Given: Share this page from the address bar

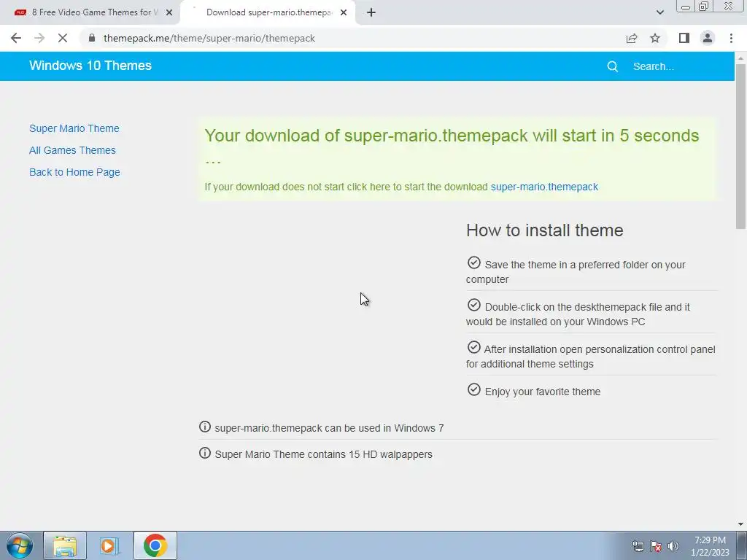Looking at the screenshot, I should (x=632, y=38).
